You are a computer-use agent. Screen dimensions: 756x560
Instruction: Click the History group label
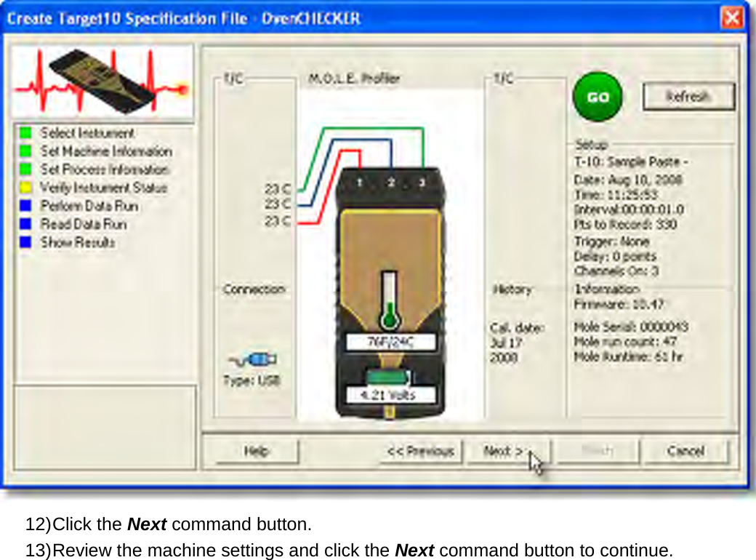pos(512,289)
